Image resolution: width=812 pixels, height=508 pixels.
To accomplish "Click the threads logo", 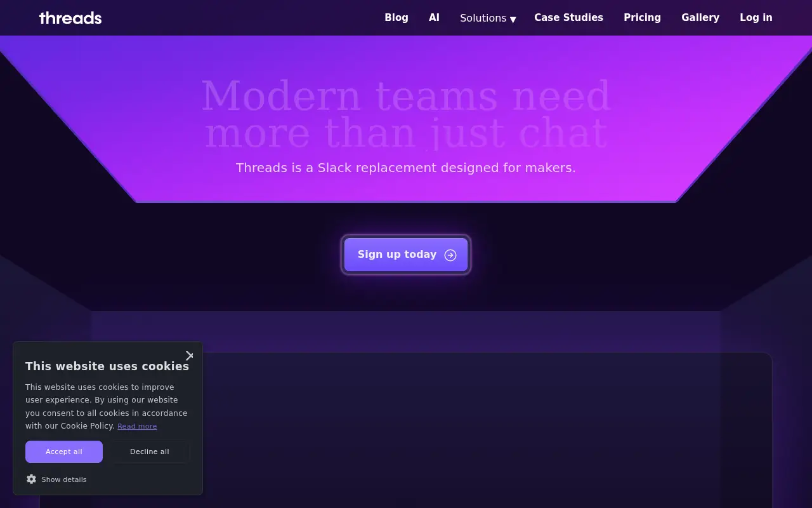I will (x=70, y=18).
